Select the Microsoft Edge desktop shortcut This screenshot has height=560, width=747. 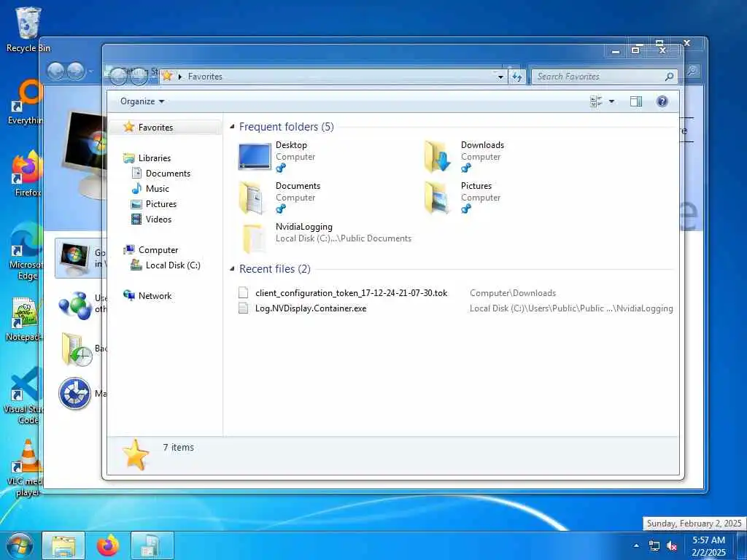27,251
